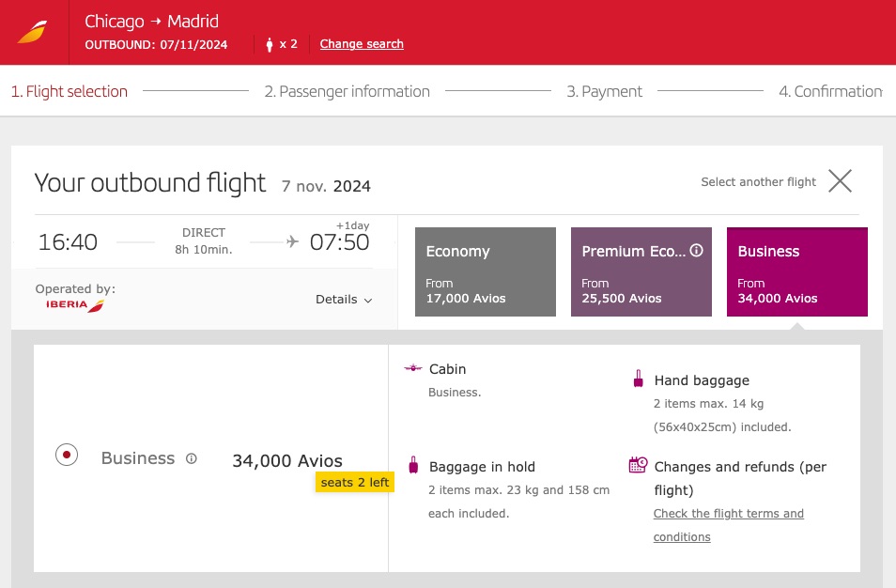This screenshot has width=896, height=588.
Task: Open the Passenger information step
Action: pyautogui.click(x=347, y=91)
